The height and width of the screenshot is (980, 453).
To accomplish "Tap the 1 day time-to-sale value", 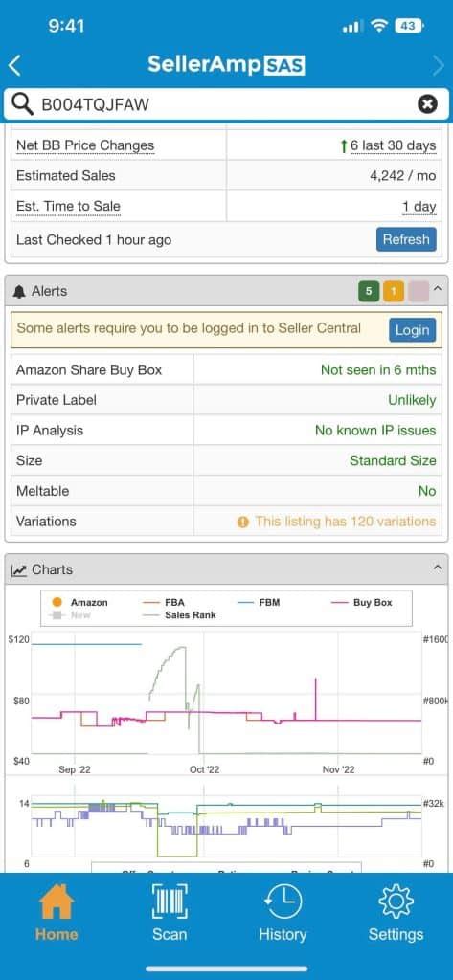I will 419,207.
